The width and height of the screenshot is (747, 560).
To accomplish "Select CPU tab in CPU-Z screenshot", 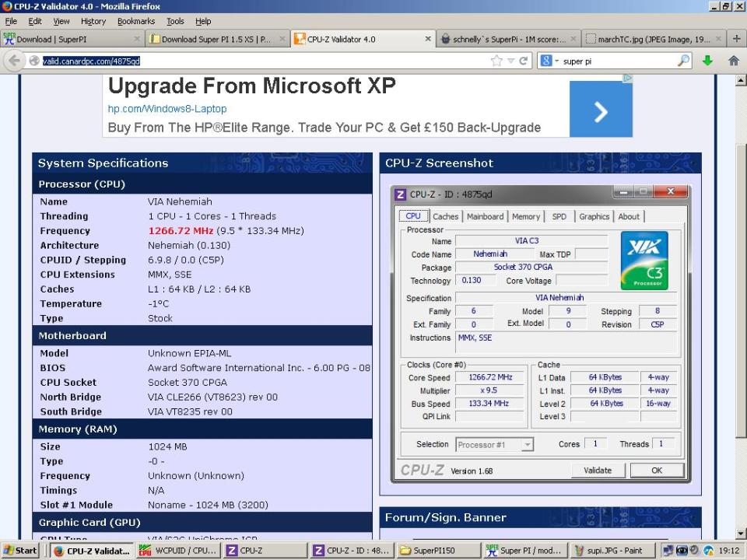I will coord(413,215).
